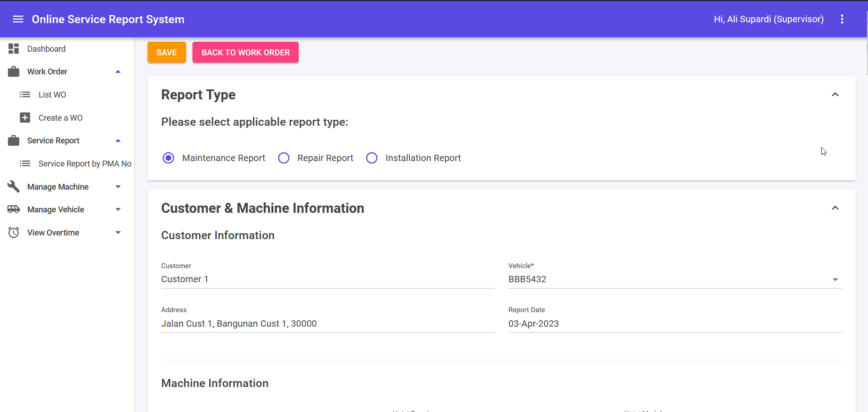
Task: Click the Work Order sidebar label
Action: [47, 72]
